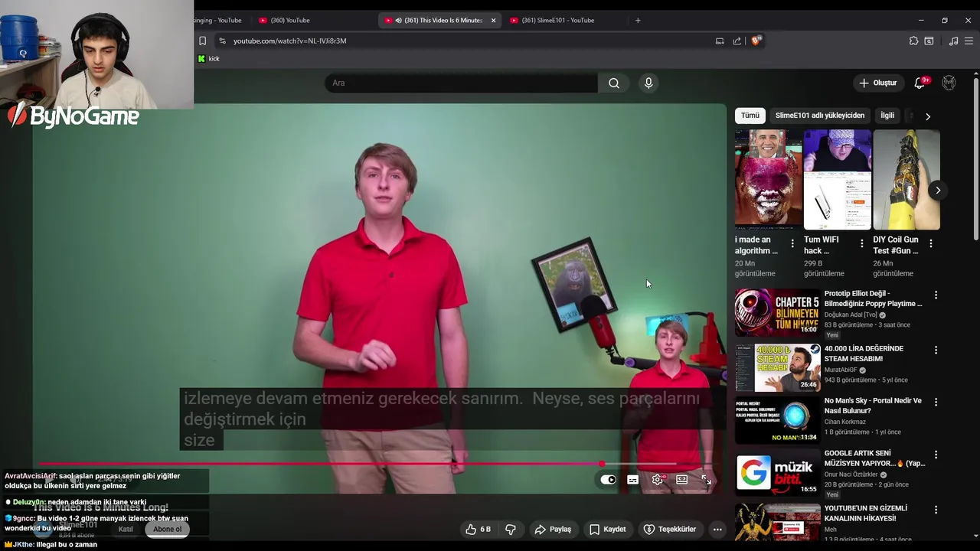Toggle subtitles closed captions button

[x=632, y=480]
